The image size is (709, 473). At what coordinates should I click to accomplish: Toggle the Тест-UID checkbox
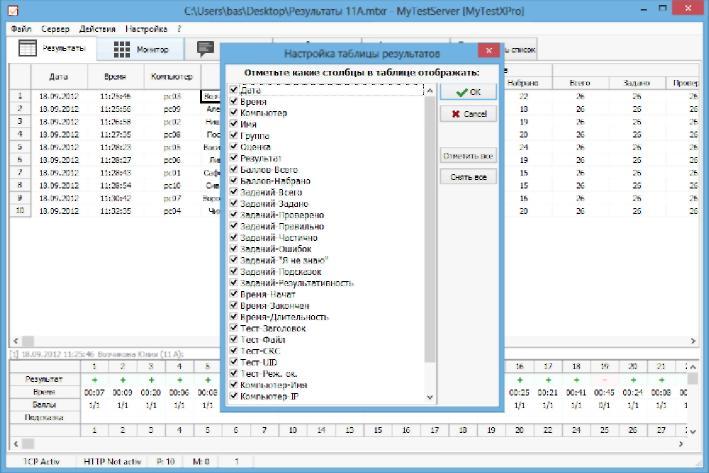pyautogui.click(x=233, y=362)
